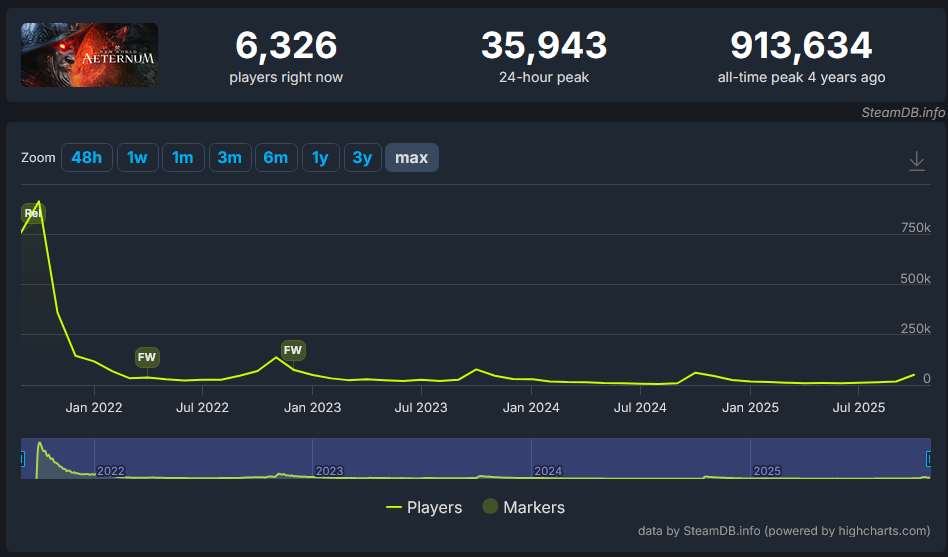
Task: Toggle the Players series in legend
Action: point(424,507)
